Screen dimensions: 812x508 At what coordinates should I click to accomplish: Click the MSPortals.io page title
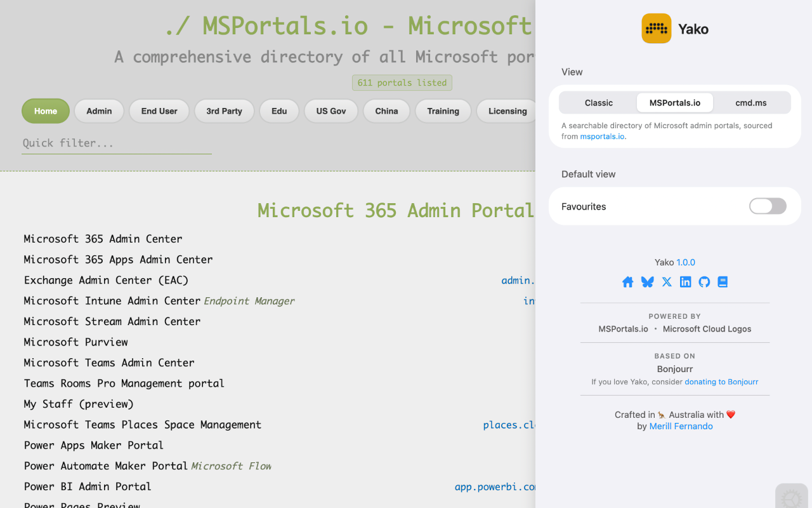pyautogui.click(x=350, y=26)
